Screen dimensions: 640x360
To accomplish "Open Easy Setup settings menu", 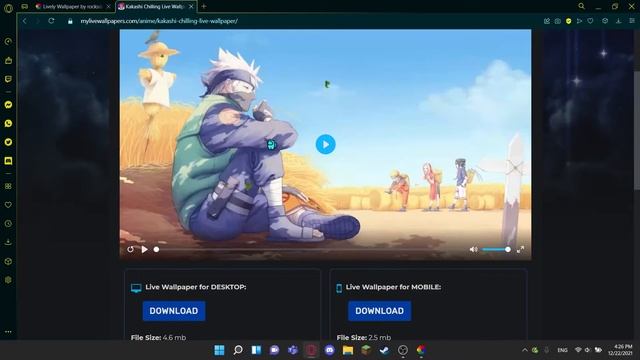I will tap(631, 21).
